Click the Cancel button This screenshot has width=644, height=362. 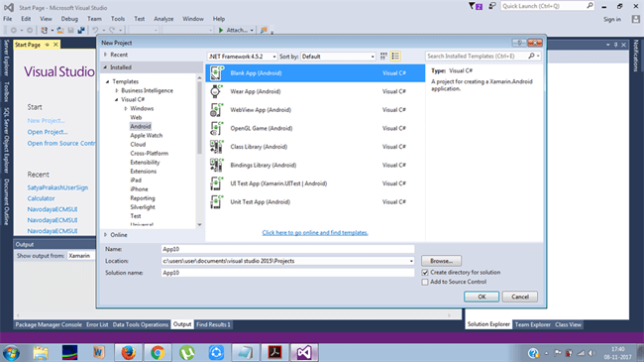coord(520,297)
